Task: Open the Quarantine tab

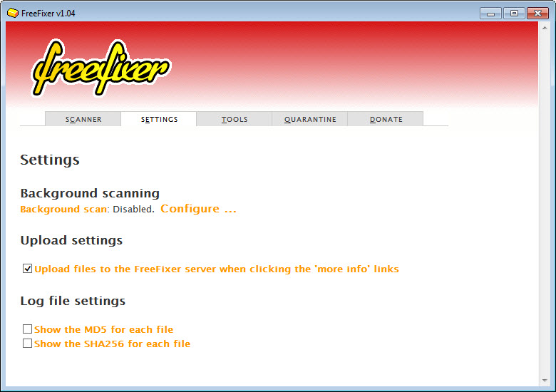Action: (x=310, y=119)
